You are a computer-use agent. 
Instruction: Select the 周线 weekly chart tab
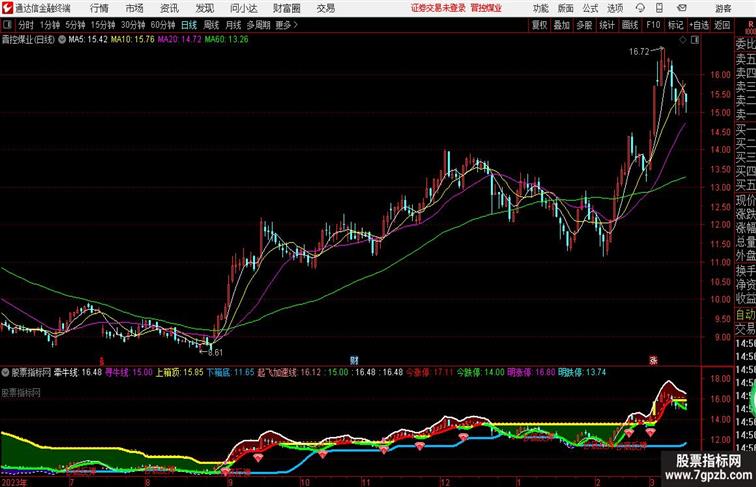pos(211,25)
